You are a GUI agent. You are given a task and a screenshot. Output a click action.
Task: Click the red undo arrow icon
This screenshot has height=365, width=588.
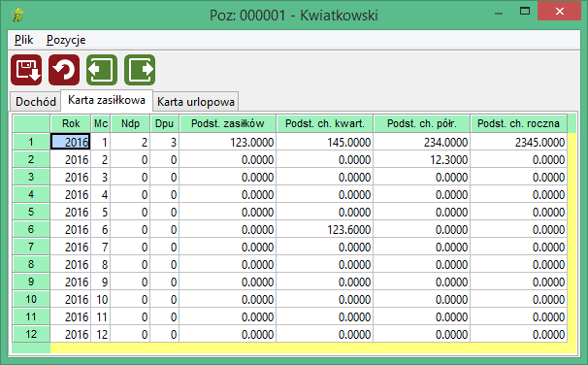coord(64,70)
